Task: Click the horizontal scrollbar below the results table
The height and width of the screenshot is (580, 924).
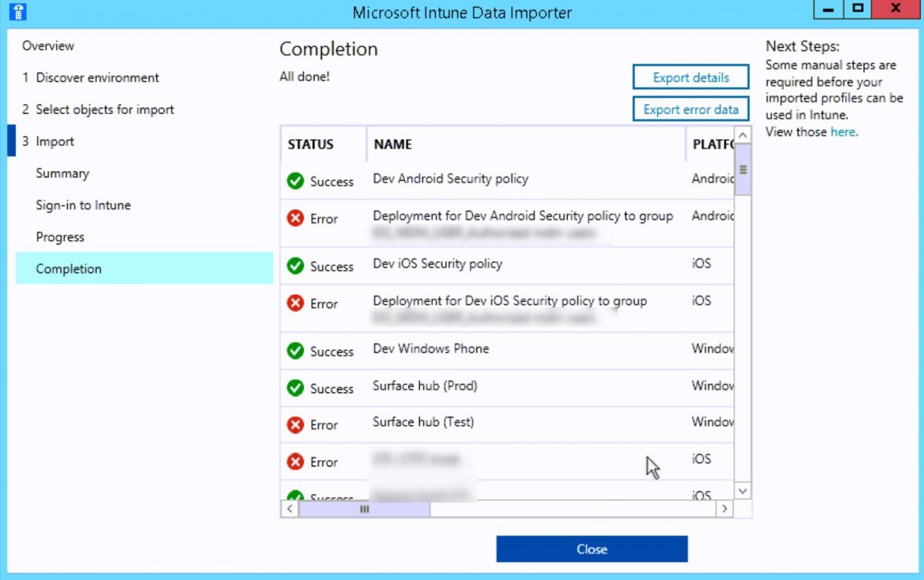Action: (364, 509)
